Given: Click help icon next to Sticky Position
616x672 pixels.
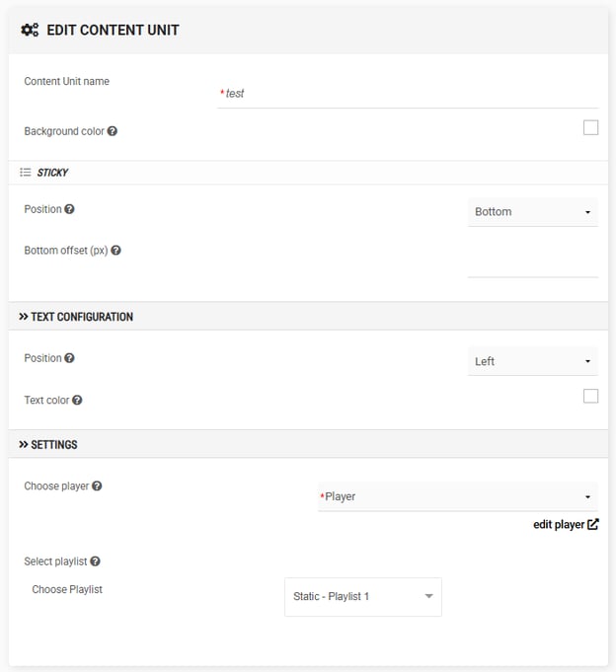Looking at the screenshot, I should [x=69, y=209].
